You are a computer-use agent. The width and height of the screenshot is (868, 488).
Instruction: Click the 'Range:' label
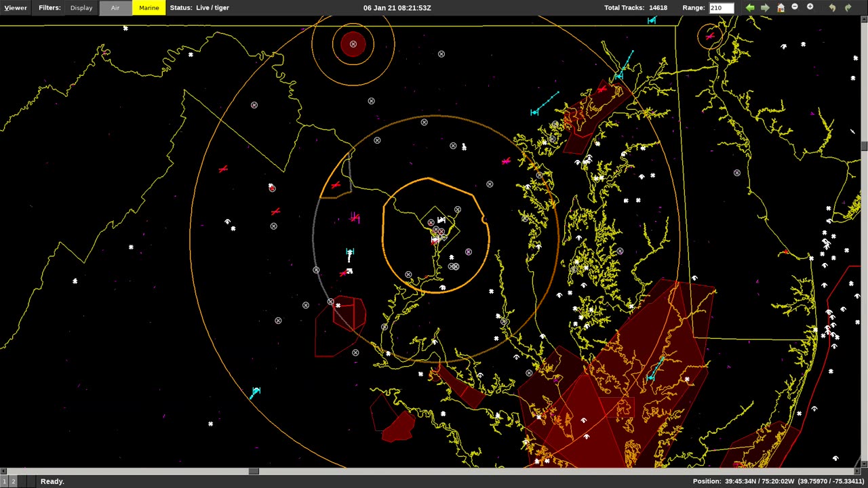coord(694,7)
